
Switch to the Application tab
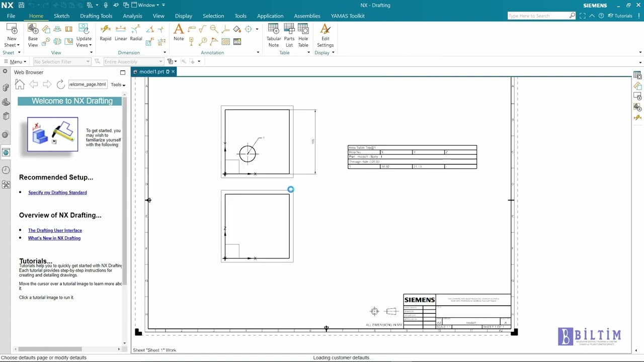pos(270,16)
